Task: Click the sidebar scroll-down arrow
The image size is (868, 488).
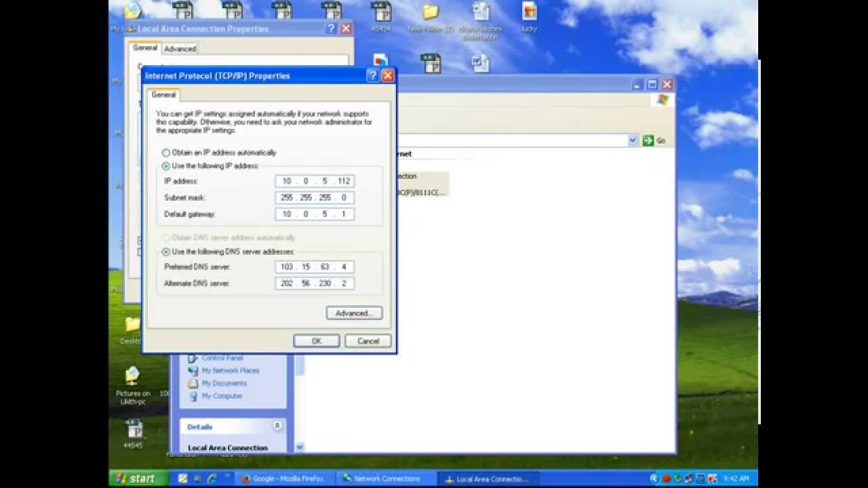Action: click(300, 447)
